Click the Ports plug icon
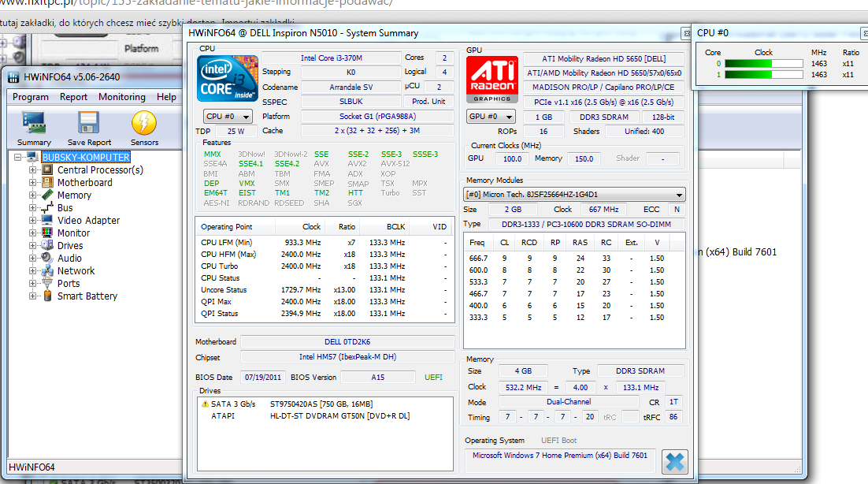 coord(48,284)
